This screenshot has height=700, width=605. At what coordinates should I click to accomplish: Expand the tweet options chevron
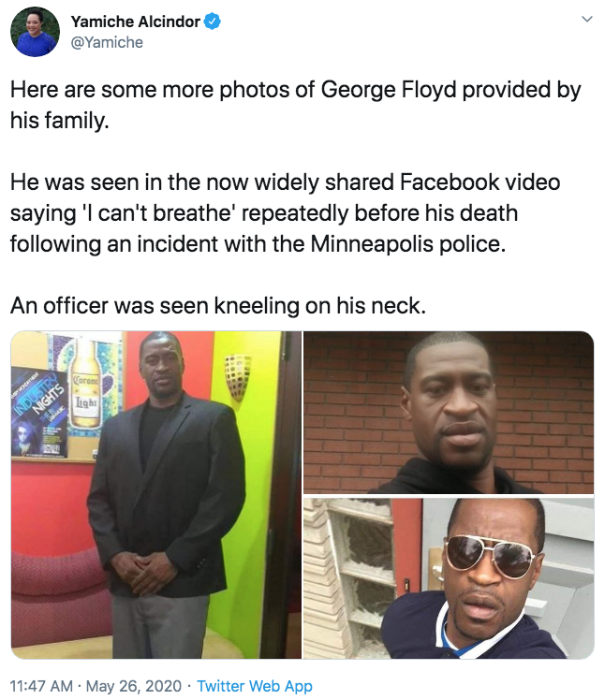[x=586, y=20]
